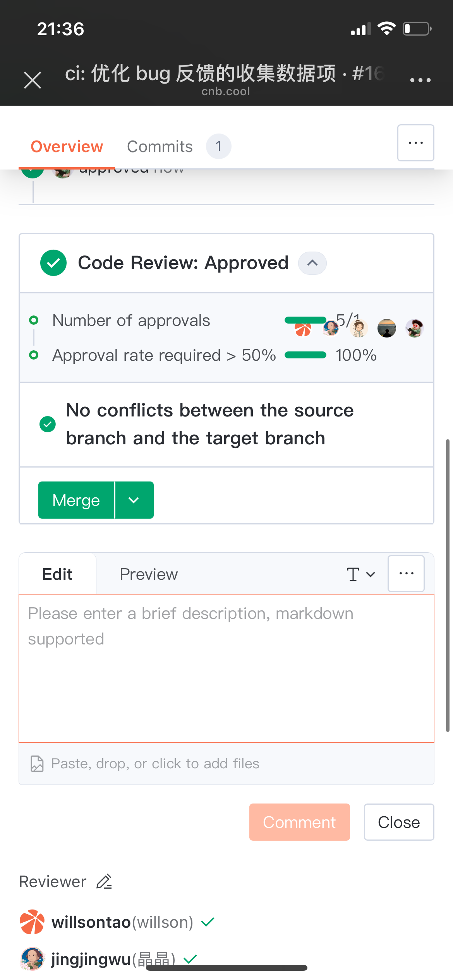The image size is (453, 980).
Task: Open the text formatting T dropdown
Action: (x=360, y=574)
